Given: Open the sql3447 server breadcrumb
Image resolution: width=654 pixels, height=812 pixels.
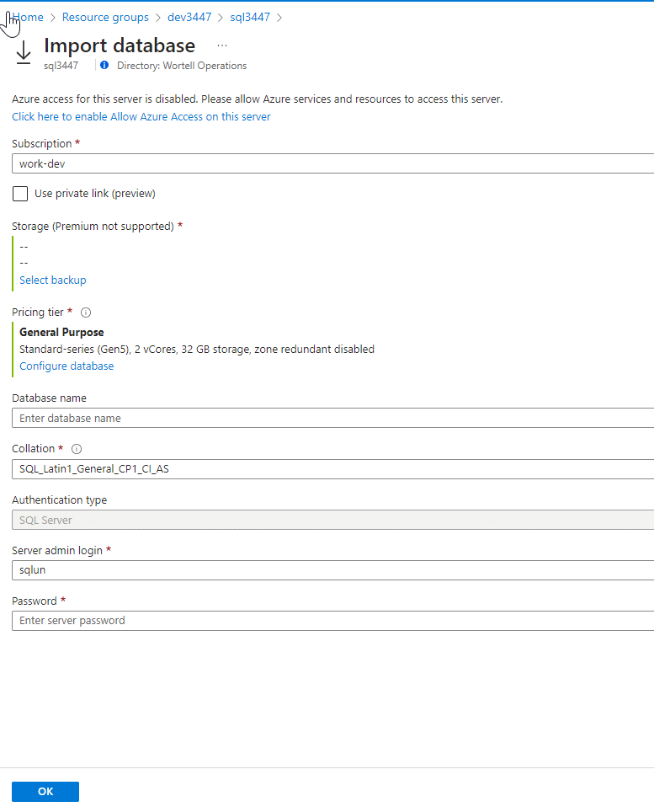Looking at the screenshot, I should [x=249, y=17].
